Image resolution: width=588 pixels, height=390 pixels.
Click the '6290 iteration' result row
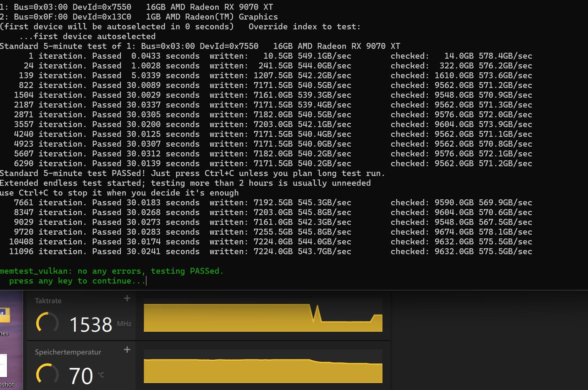click(273, 163)
